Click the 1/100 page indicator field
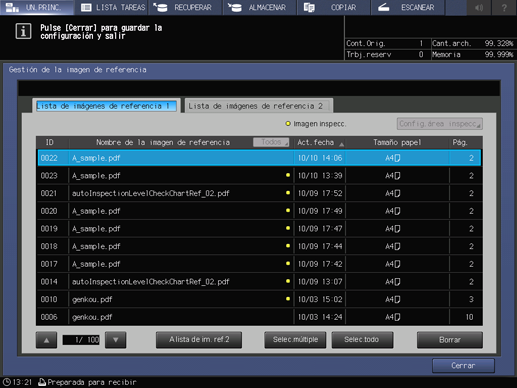517x388 pixels. [81, 340]
